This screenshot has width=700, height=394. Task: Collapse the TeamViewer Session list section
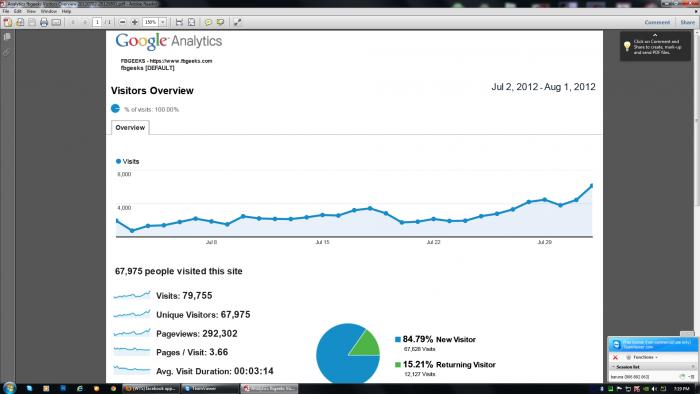613,367
